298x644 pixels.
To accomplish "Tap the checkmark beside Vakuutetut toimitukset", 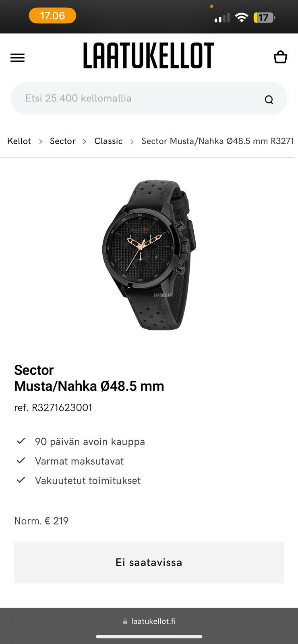I will pyautogui.click(x=21, y=480).
